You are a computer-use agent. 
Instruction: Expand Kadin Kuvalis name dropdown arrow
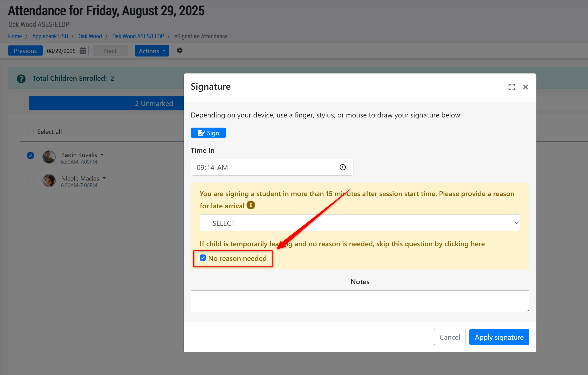102,154
